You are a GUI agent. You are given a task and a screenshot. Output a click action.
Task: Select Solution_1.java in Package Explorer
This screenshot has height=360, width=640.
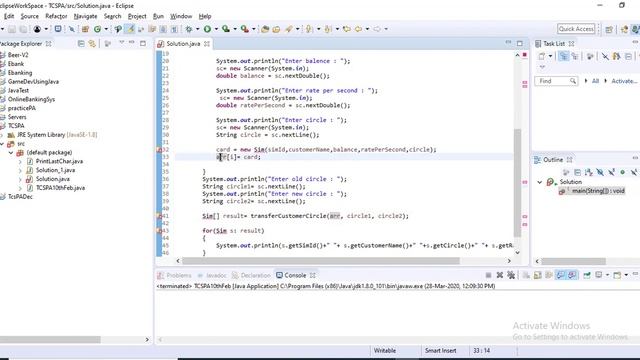[x=55, y=170]
